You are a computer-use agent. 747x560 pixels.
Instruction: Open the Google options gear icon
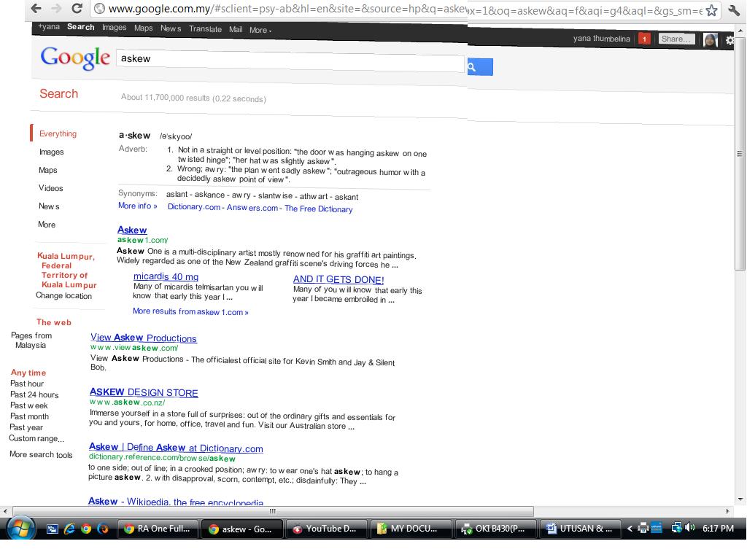point(729,41)
